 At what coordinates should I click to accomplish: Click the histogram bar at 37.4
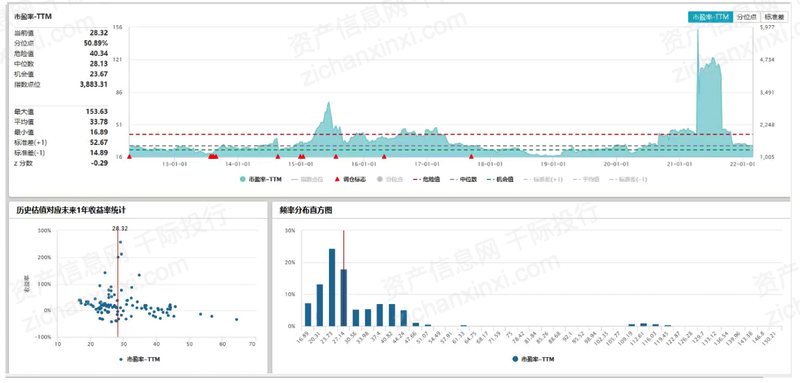pyautogui.click(x=380, y=315)
